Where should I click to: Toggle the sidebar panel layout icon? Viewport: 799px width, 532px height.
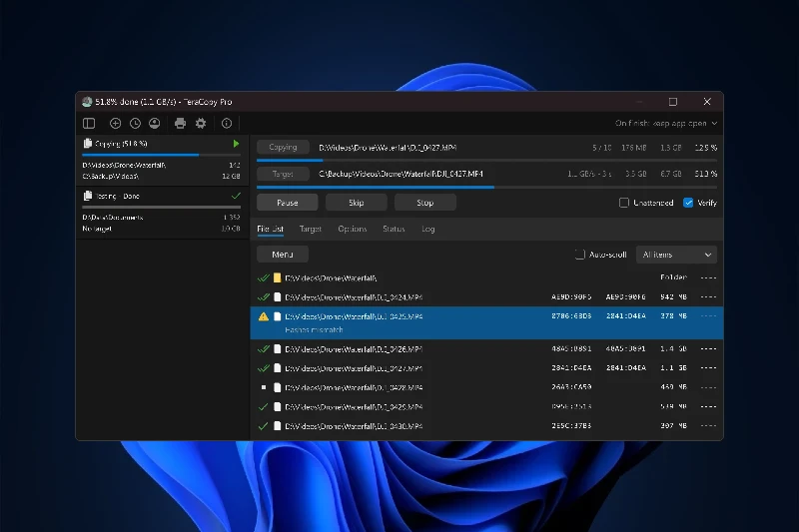89,123
